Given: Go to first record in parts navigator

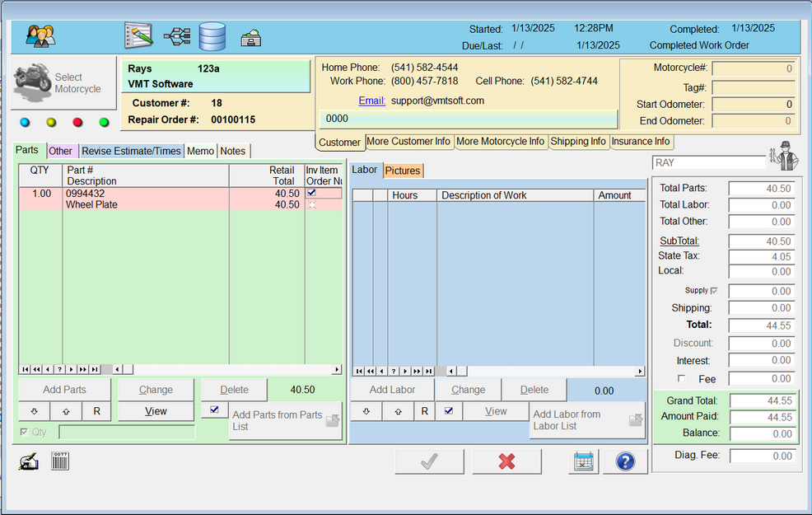Looking at the screenshot, I should tap(25, 369).
